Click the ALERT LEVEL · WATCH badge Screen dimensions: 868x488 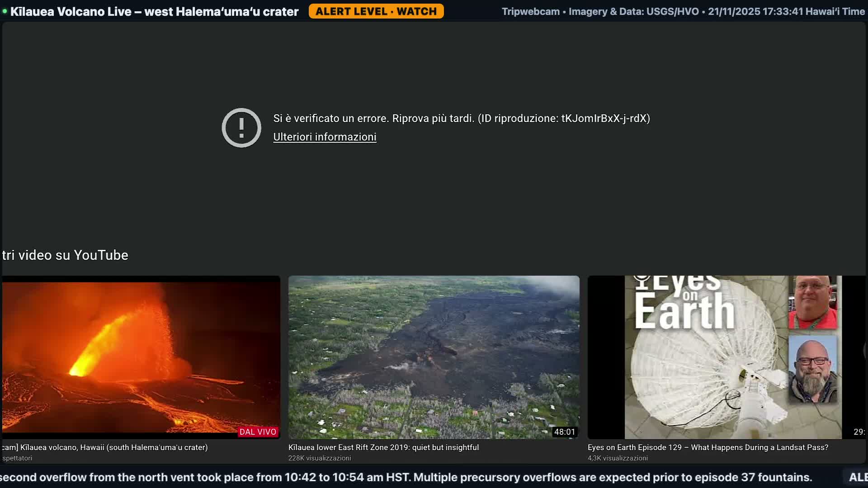pos(376,11)
